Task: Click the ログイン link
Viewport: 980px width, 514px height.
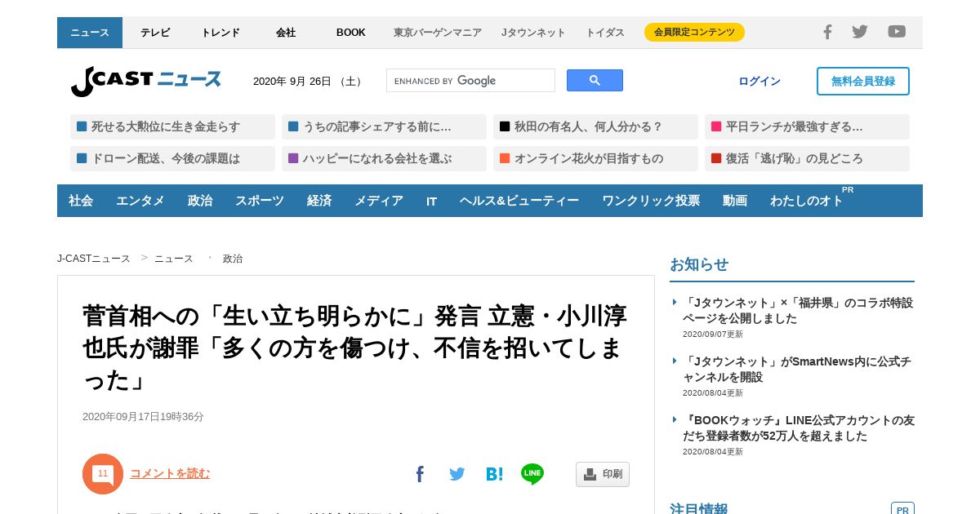Action: [x=759, y=81]
